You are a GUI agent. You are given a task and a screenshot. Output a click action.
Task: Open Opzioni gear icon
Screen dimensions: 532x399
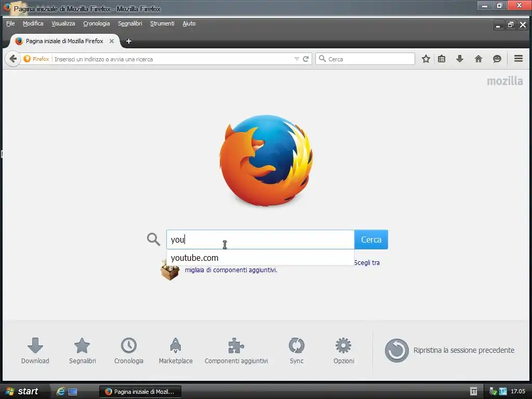pos(344,351)
